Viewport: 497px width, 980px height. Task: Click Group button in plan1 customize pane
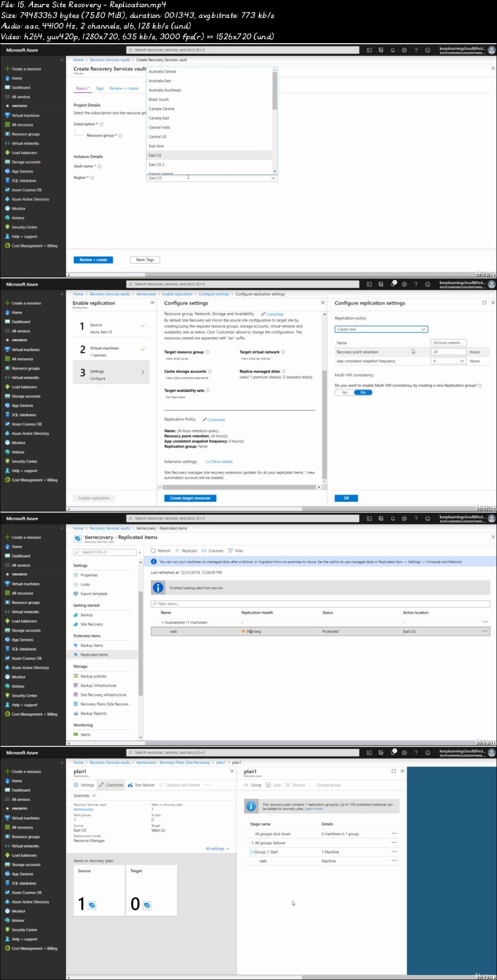pyautogui.click(x=253, y=785)
